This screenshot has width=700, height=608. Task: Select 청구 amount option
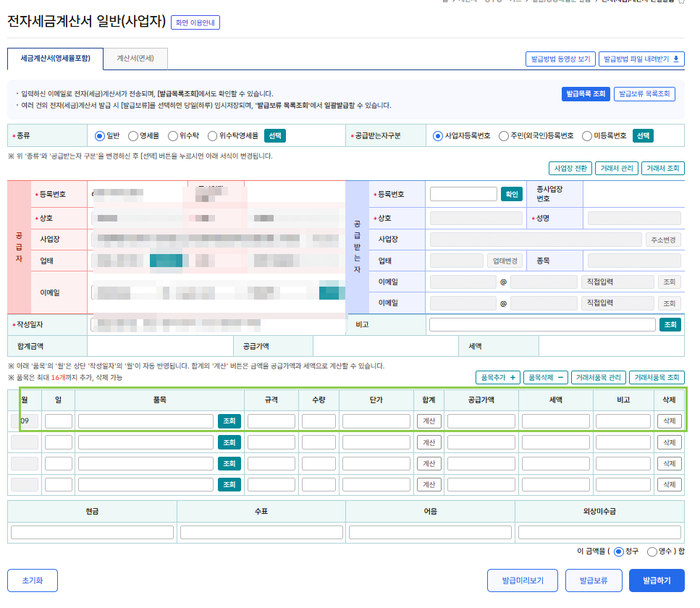click(x=619, y=552)
